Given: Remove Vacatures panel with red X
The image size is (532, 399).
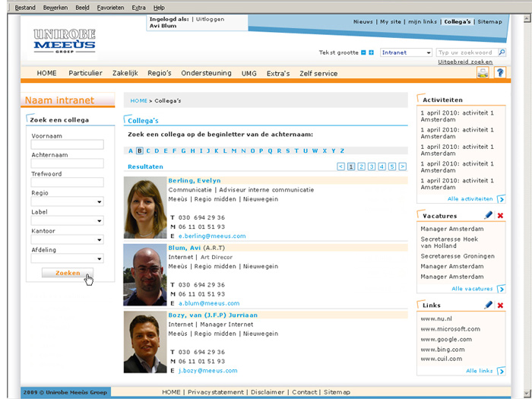Looking at the screenshot, I should (500, 216).
